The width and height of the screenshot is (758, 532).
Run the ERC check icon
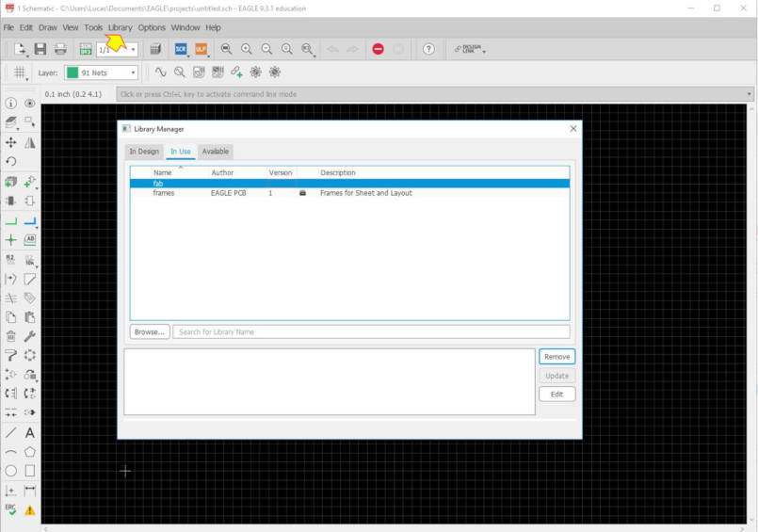[x=10, y=509]
